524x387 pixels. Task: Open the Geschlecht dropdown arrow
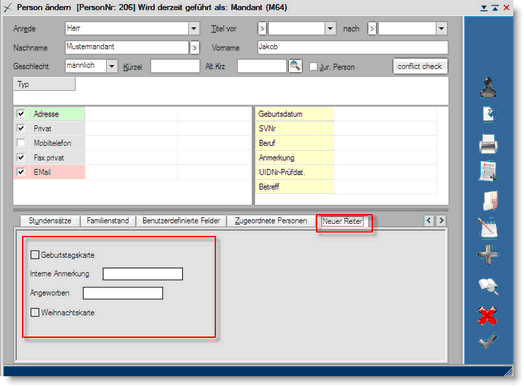112,66
